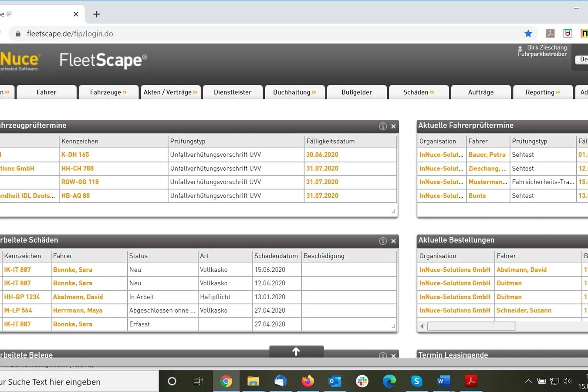588x392 pixels.
Task: Close the Fahrzeugprüftermine panel
Action: coord(393,126)
